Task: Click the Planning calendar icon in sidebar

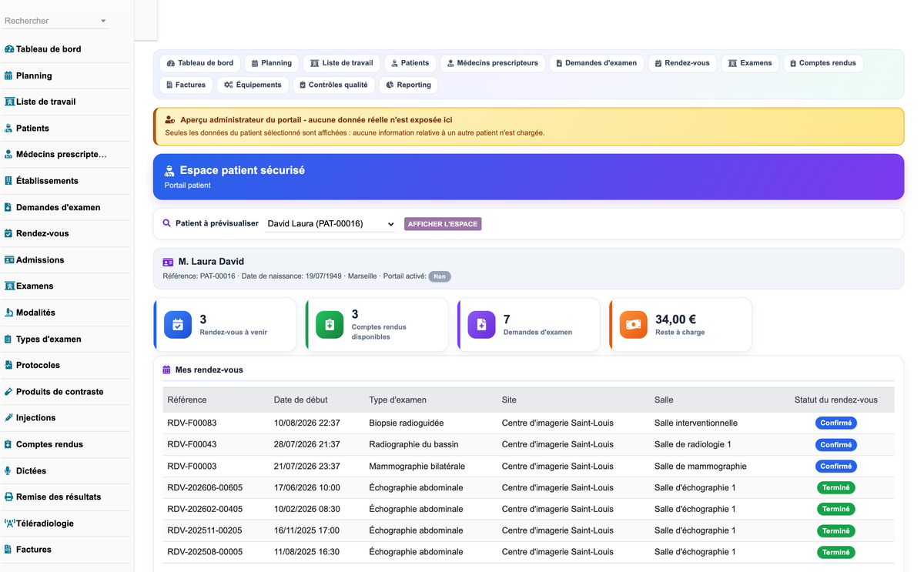Action: click(x=8, y=75)
